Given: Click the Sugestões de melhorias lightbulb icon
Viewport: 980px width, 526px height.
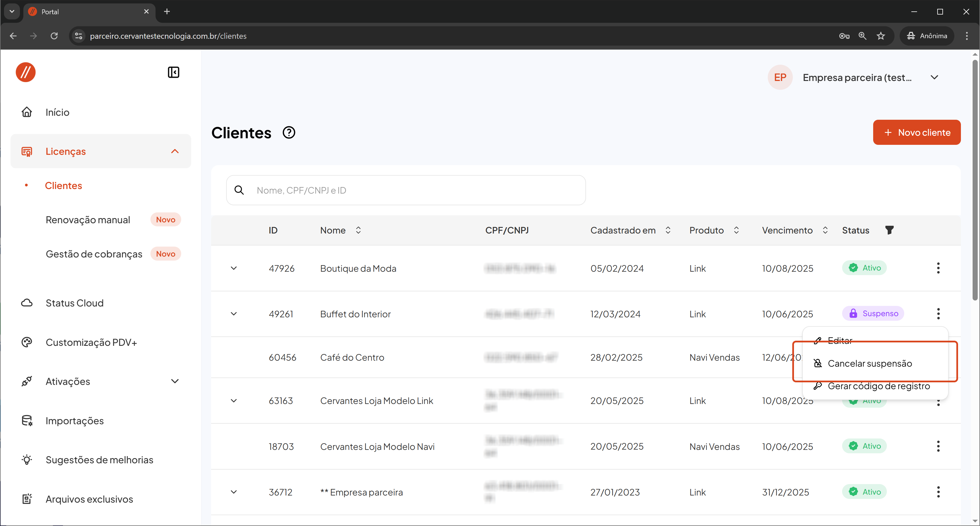Looking at the screenshot, I should [26, 460].
